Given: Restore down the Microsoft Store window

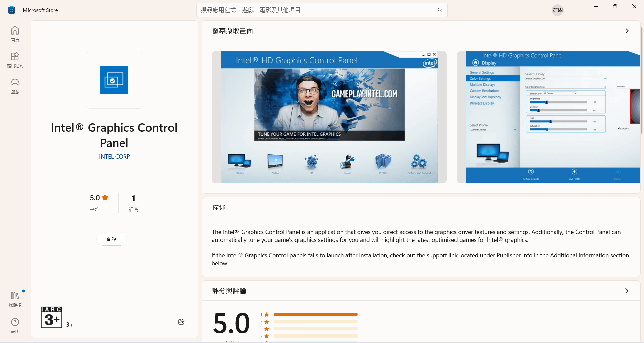Looking at the screenshot, I should click(615, 6).
